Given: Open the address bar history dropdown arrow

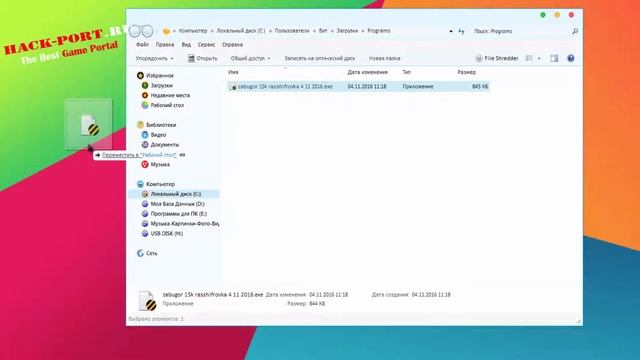Looking at the screenshot, I should point(451,31).
